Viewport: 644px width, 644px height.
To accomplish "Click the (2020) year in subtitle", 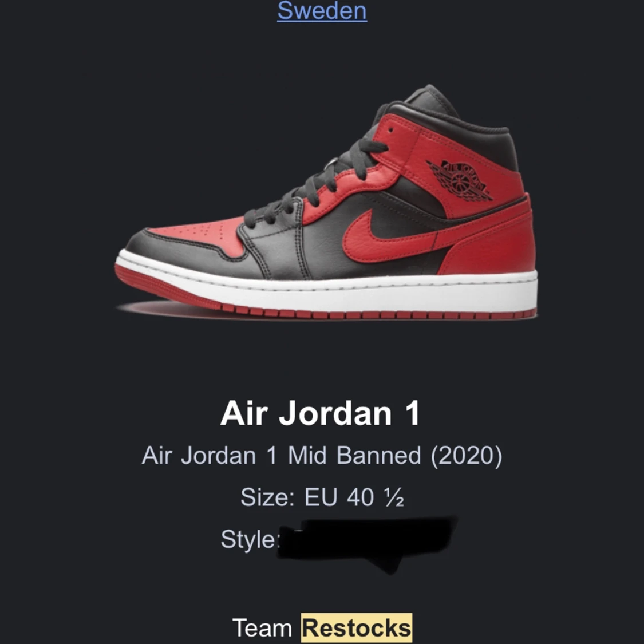I will pos(467,456).
